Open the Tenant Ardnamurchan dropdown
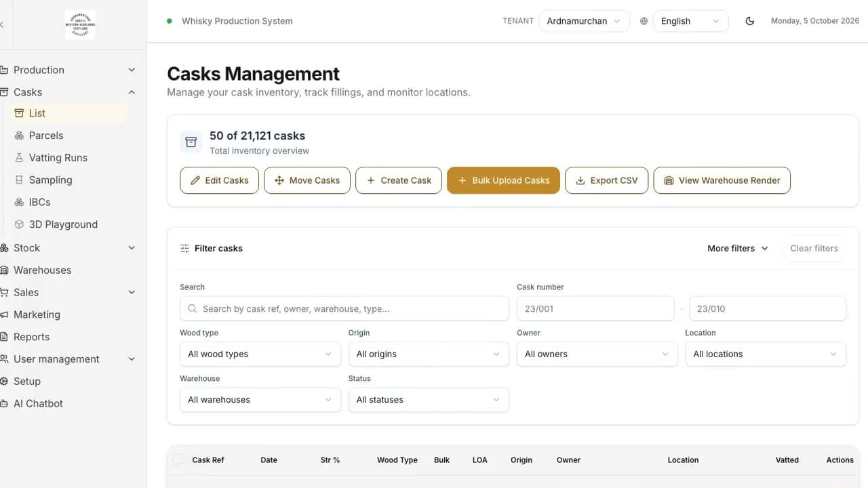 pyautogui.click(x=584, y=21)
